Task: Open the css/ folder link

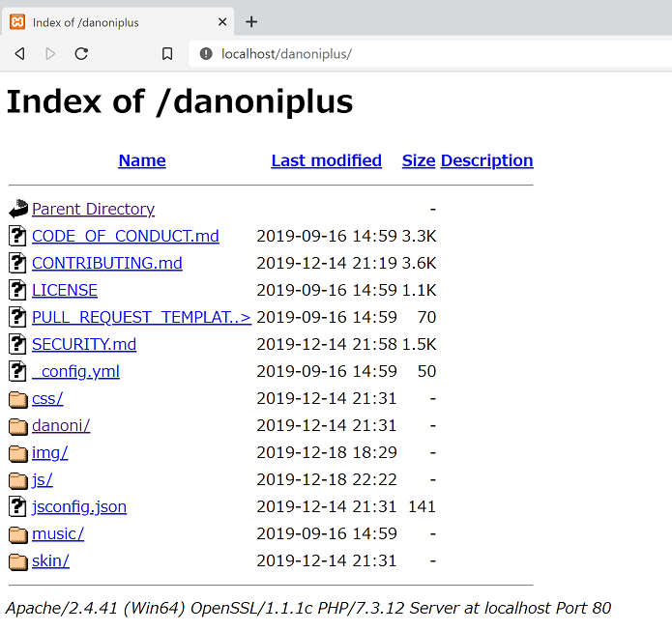Action: coord(47,398)
